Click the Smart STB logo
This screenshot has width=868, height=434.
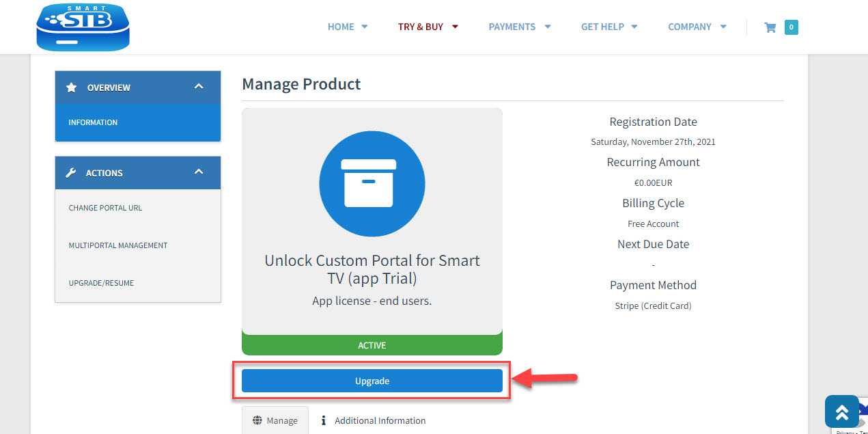pos(83,27)
